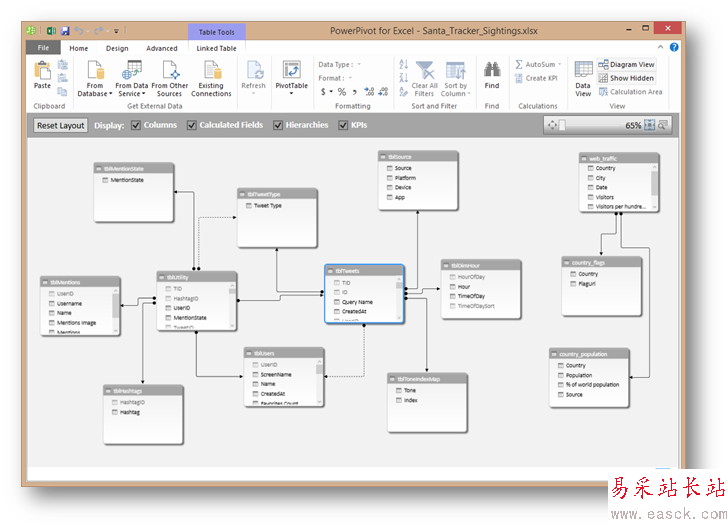Switch to the Home tab
728x529 pixels.
tap(78, 48)
